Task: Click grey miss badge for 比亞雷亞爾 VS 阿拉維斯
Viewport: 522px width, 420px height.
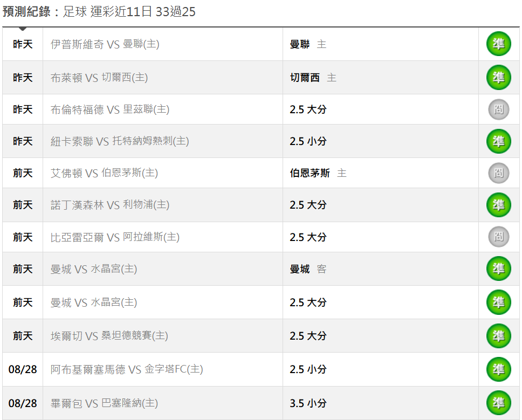Action: (x=498, y=237)
